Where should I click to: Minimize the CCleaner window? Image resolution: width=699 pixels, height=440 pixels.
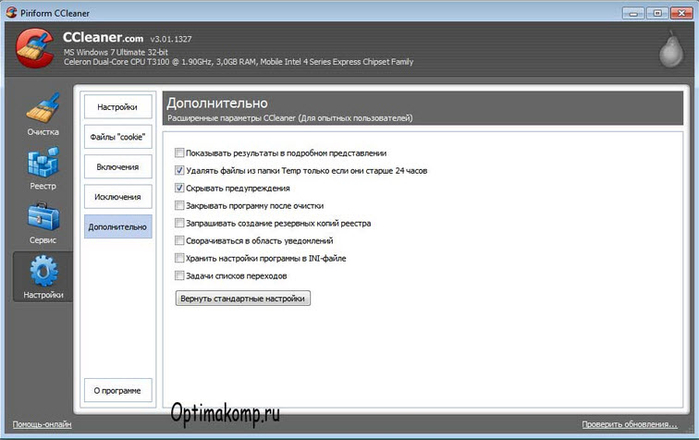point(633,13)
